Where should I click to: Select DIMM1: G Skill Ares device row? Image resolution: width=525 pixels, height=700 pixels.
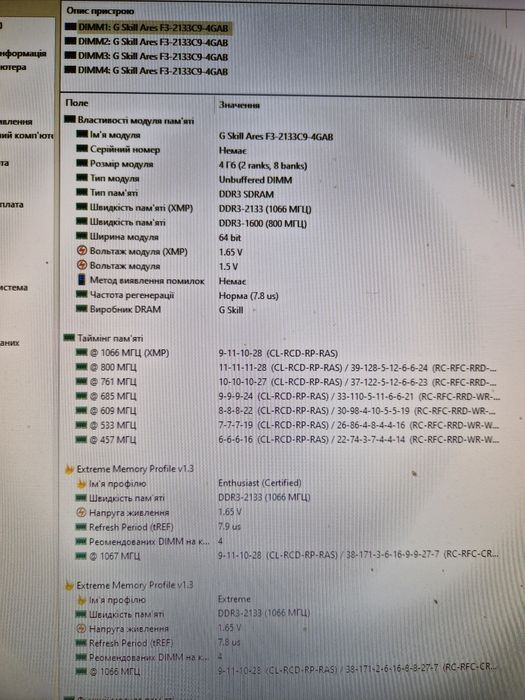click(147, 27)
